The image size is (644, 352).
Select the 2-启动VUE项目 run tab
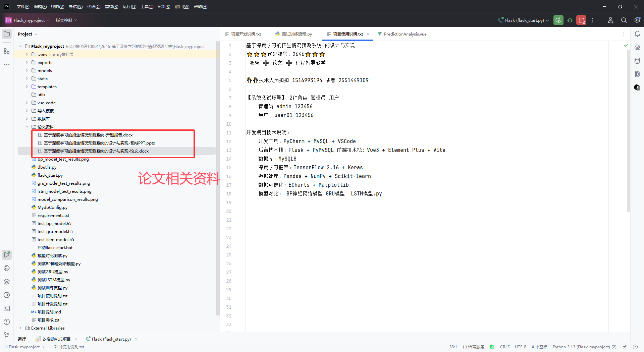(56, 339)
